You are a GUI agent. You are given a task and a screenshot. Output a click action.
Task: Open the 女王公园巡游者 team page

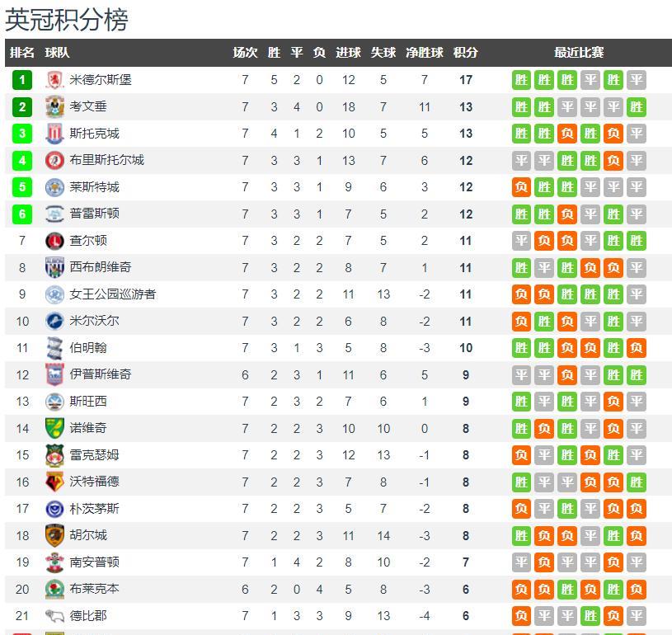coord(112,294)
